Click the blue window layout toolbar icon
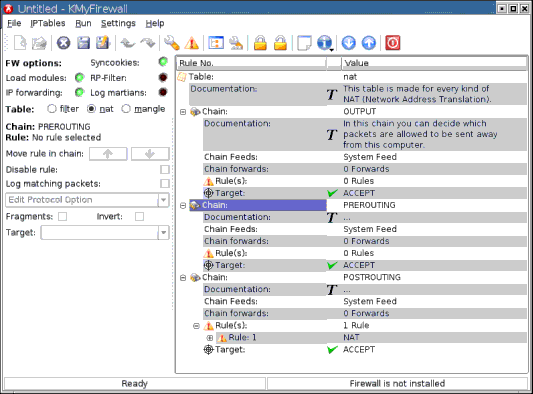 (x=216, y=43)
